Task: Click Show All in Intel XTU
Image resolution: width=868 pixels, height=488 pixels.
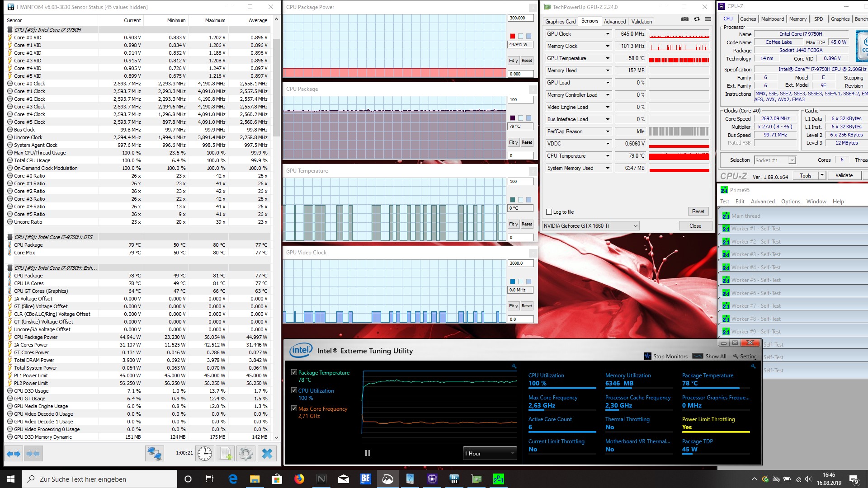Action: click(710, 356)
